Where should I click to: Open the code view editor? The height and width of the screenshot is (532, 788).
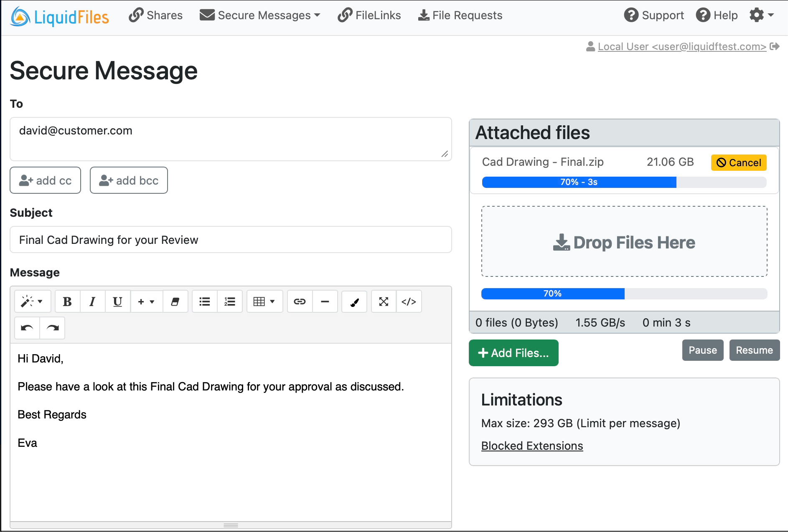pyautogui.click(x=408, y=301)
